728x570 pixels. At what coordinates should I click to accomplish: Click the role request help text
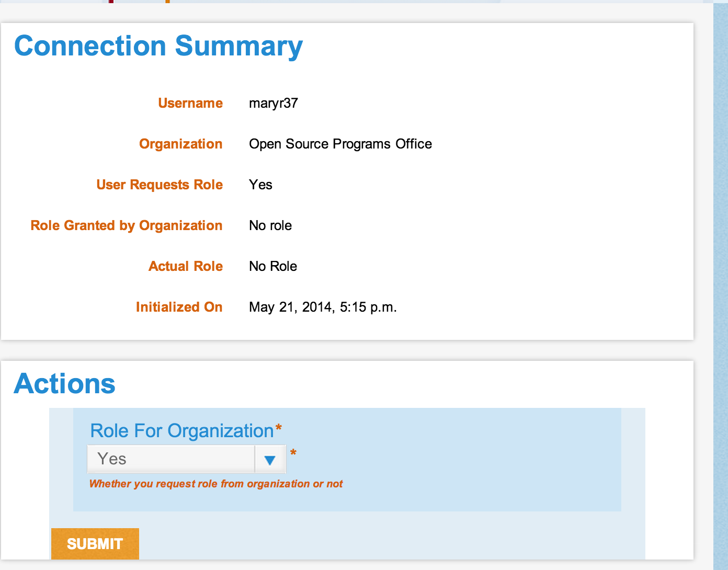click(216, 484)
